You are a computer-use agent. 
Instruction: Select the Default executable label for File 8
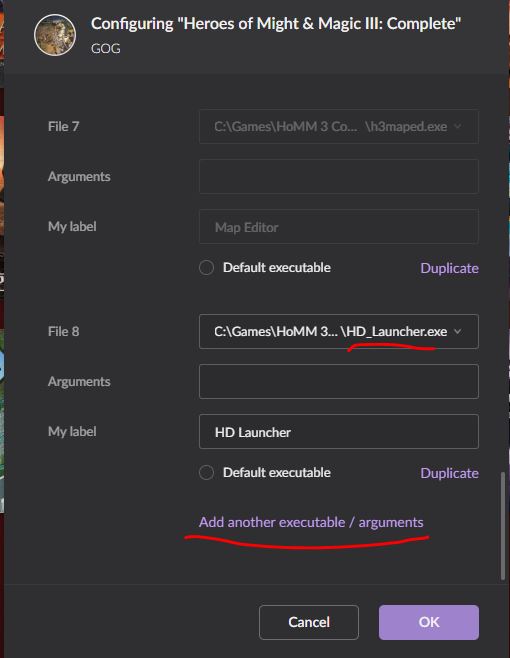277,473
